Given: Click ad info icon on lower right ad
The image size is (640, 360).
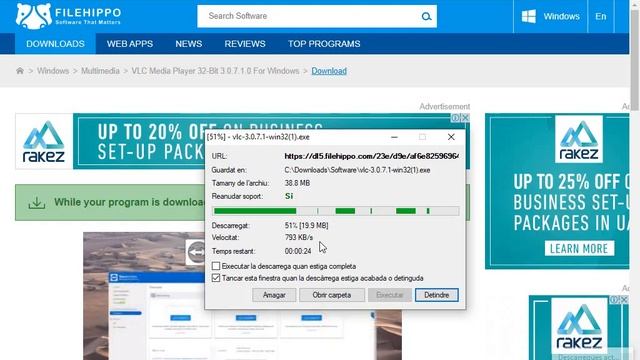Looking at the screenshot, I should click(614, 300).
